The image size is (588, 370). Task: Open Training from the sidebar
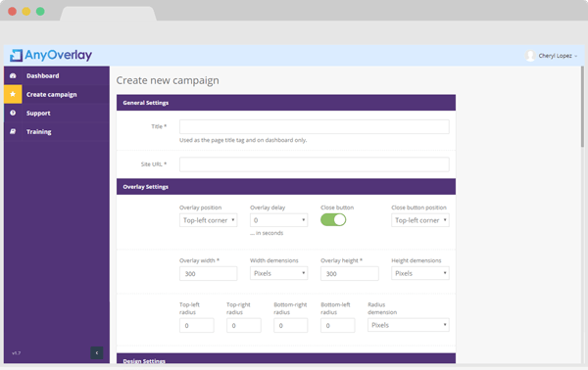click(38, 132)
